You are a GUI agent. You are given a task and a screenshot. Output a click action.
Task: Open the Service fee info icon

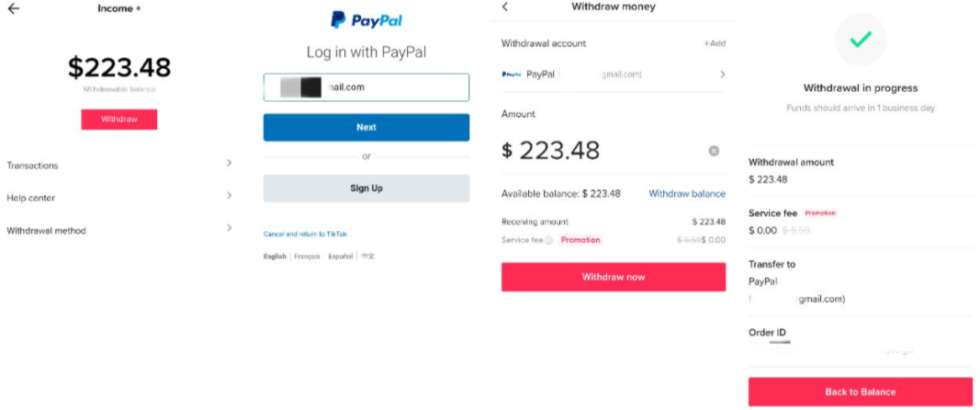tap(548, 240)
